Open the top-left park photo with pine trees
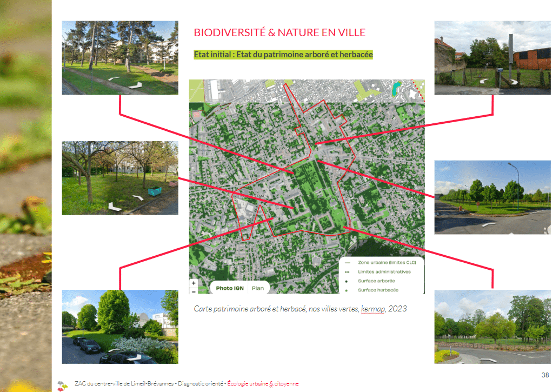Screen dimensions: 559x392 tap(120, 57)
